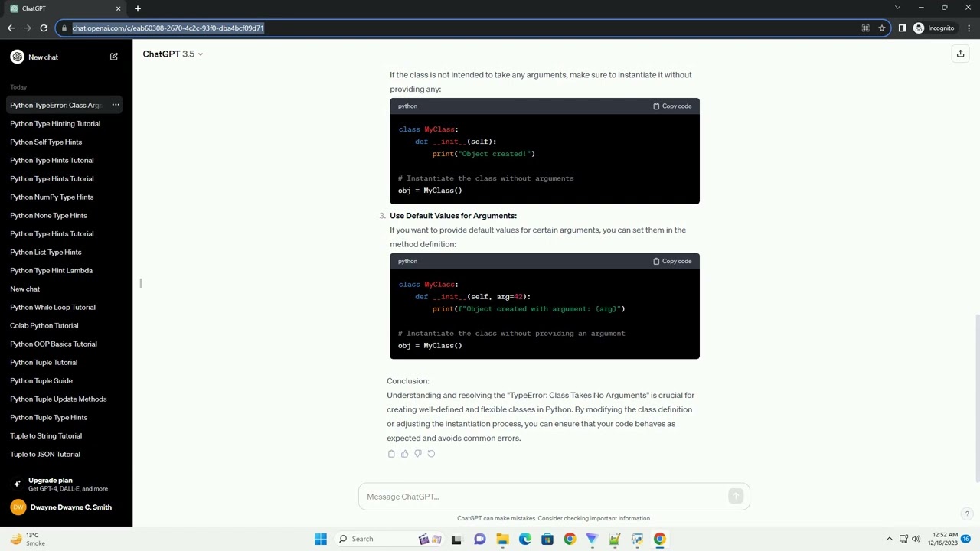Open Chrome three-dot menu

click(x=969, y=28)
